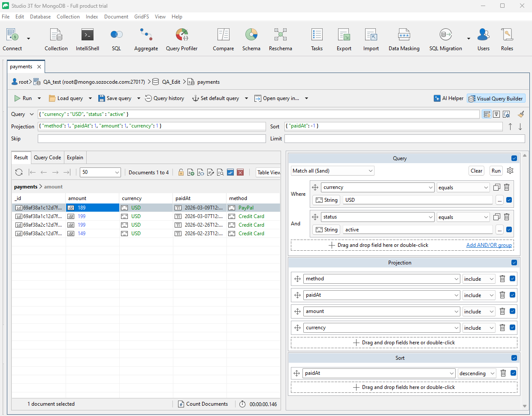Open the Users manager
Screen dimensions: 532x416
point(484,39)
